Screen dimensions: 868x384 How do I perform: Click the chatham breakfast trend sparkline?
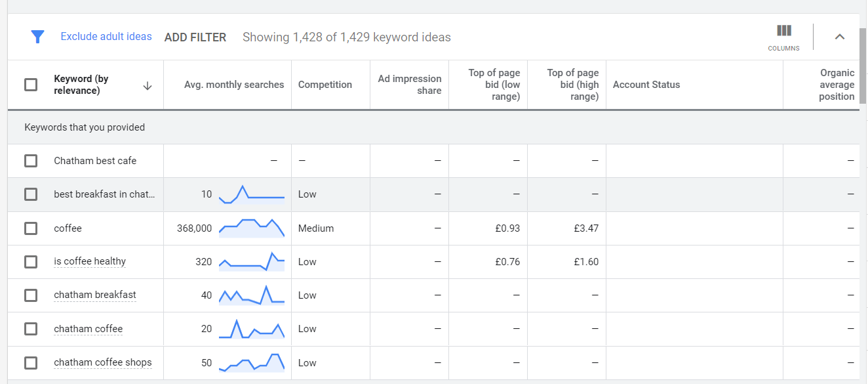[x=252, y=295]
